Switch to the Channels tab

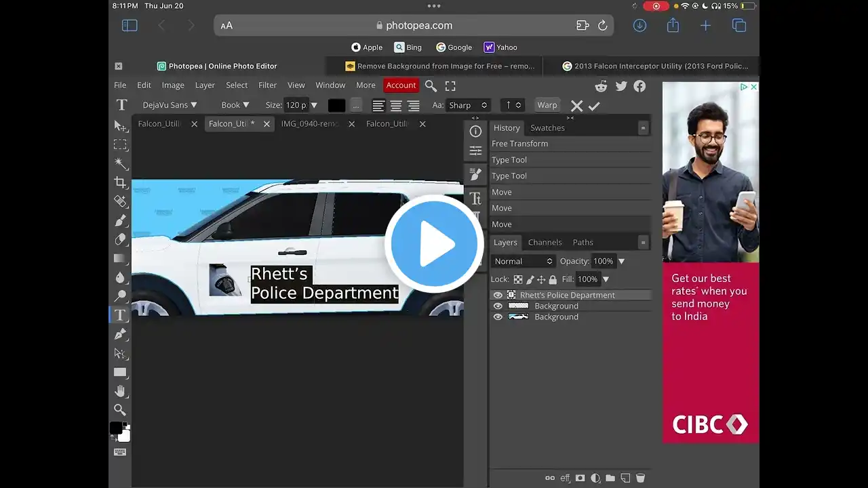point(545,242)
